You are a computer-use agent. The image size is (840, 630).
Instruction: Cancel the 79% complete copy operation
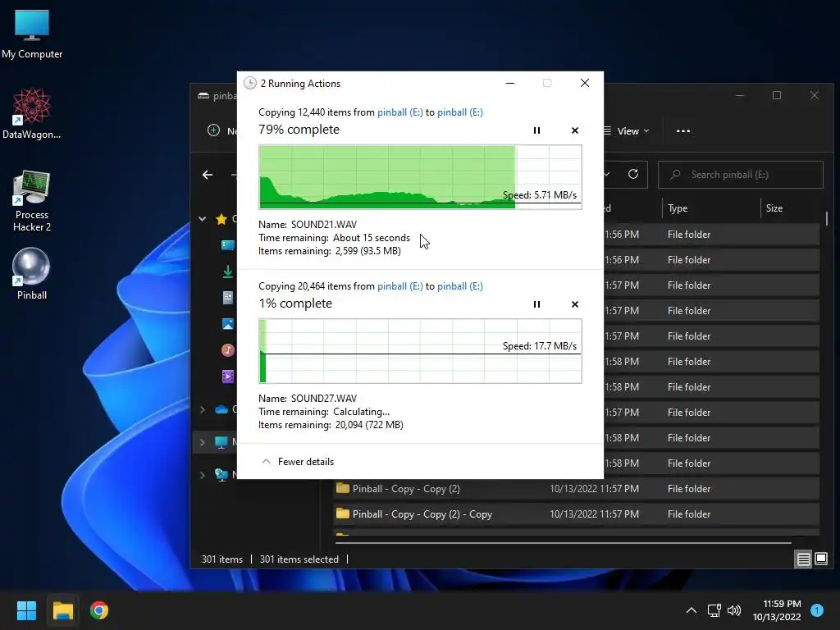click(x=575, y=130)
